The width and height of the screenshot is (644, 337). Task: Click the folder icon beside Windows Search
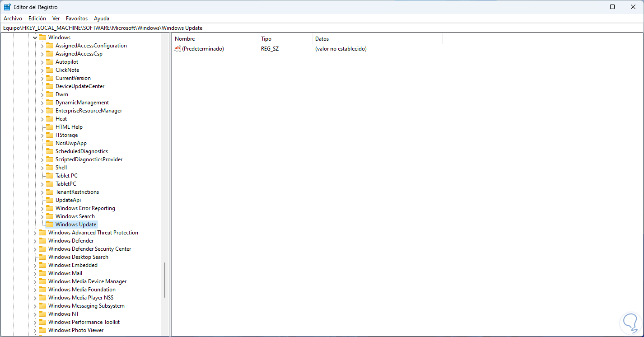pyautogui.click(x=50, y=216)
